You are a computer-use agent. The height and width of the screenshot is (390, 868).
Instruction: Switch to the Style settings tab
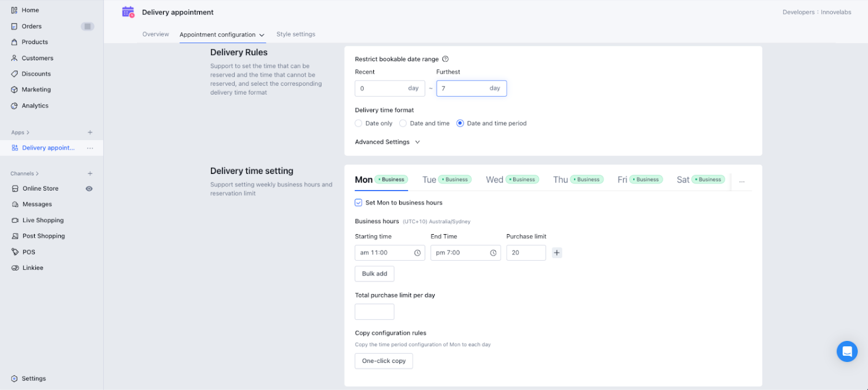tap(296, 34)
